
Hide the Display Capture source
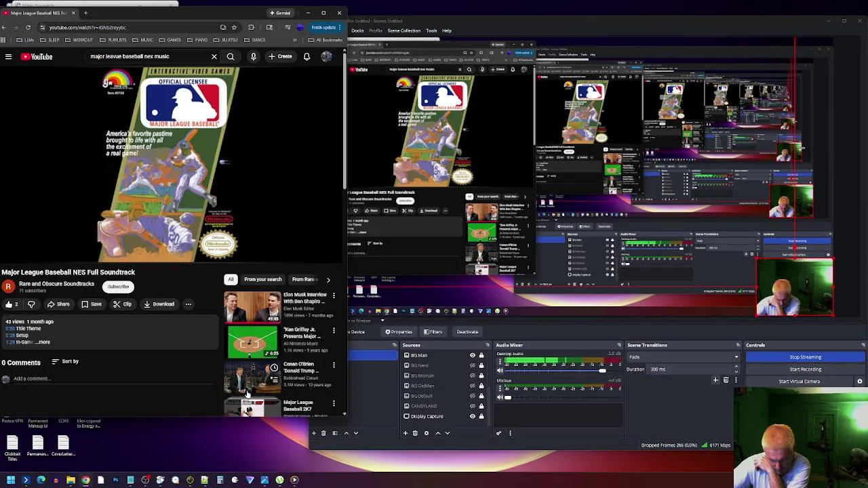point(473,416)
